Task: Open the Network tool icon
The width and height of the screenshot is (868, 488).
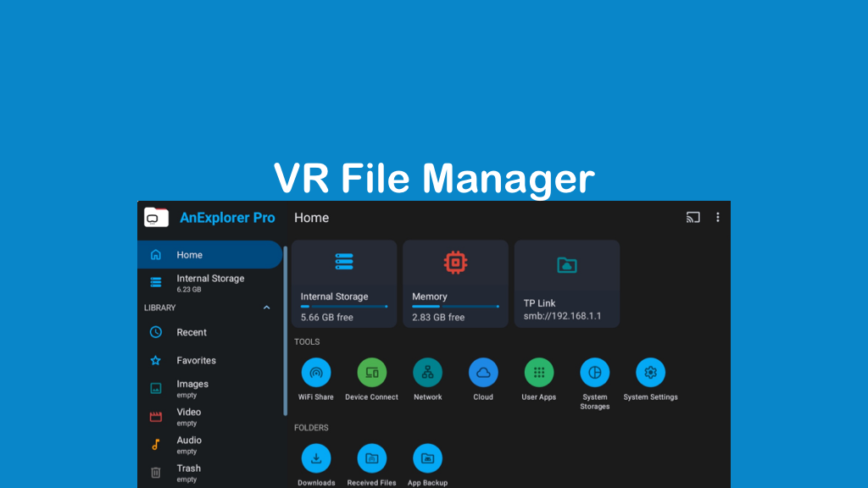Action: click(427, 373)
